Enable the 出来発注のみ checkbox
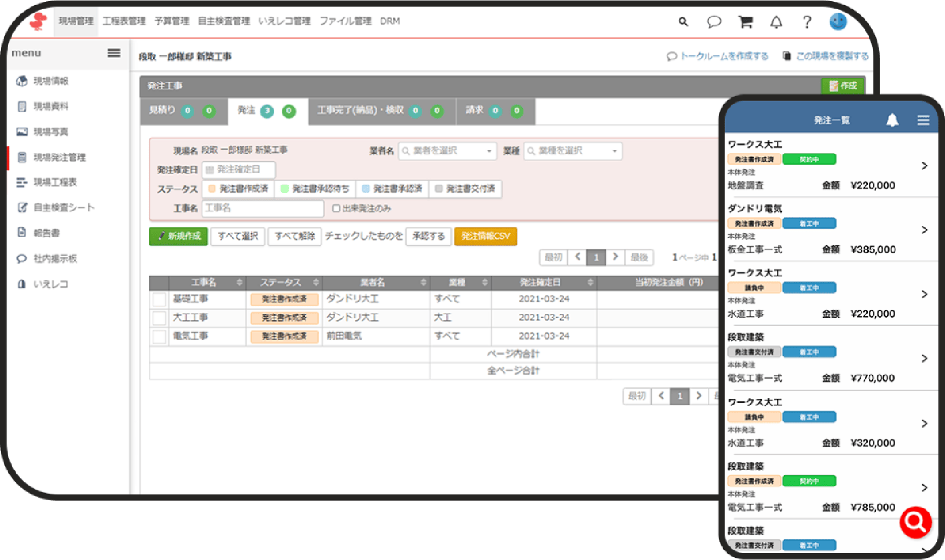The width and height of the screenshot is (945, 560). click(336, 208)
